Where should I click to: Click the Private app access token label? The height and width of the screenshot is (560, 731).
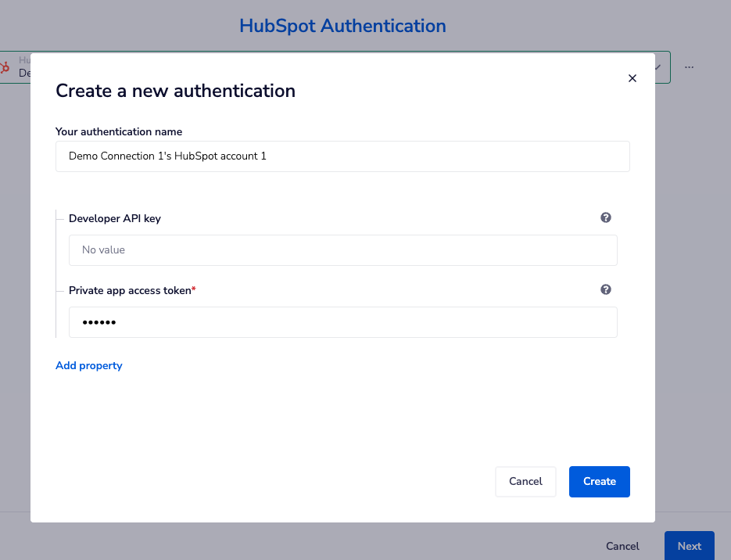(x=132, y=290)
